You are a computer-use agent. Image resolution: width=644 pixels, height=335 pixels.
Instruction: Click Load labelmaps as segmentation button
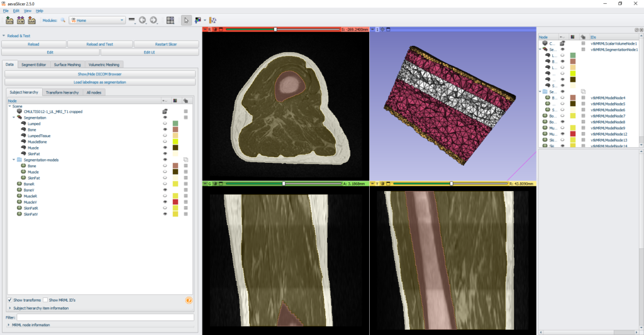pos(99,82)
